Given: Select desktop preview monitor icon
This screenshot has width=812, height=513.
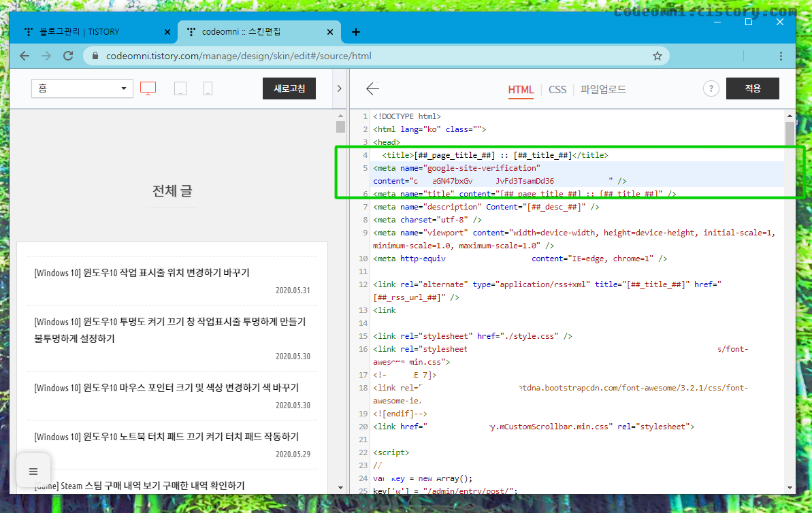Looking at the screenshot, I should click(148, 88).
